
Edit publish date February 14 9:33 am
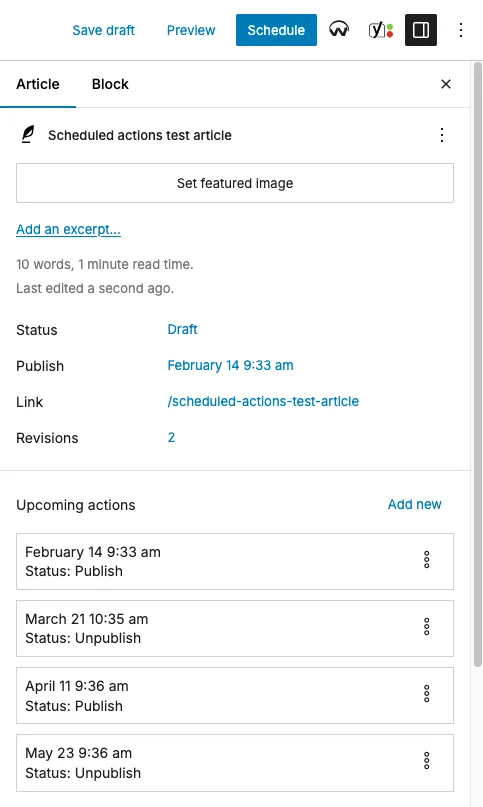point(230,365)
